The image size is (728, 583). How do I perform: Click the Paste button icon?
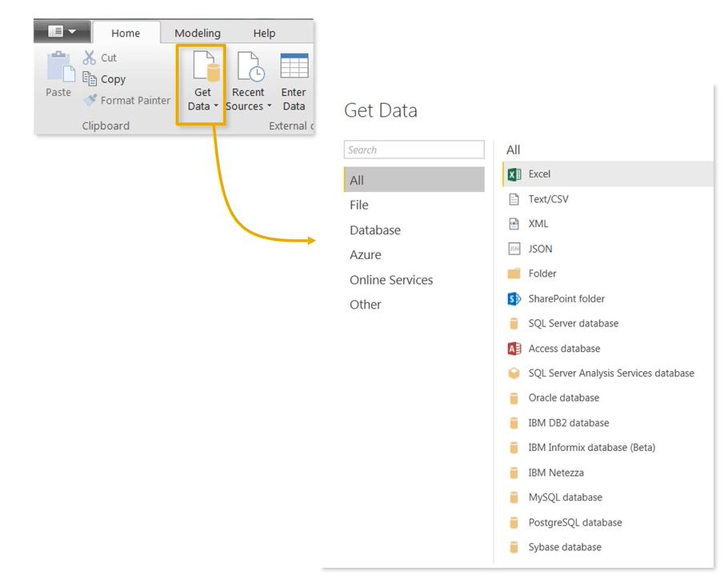(x=58, y=72)
